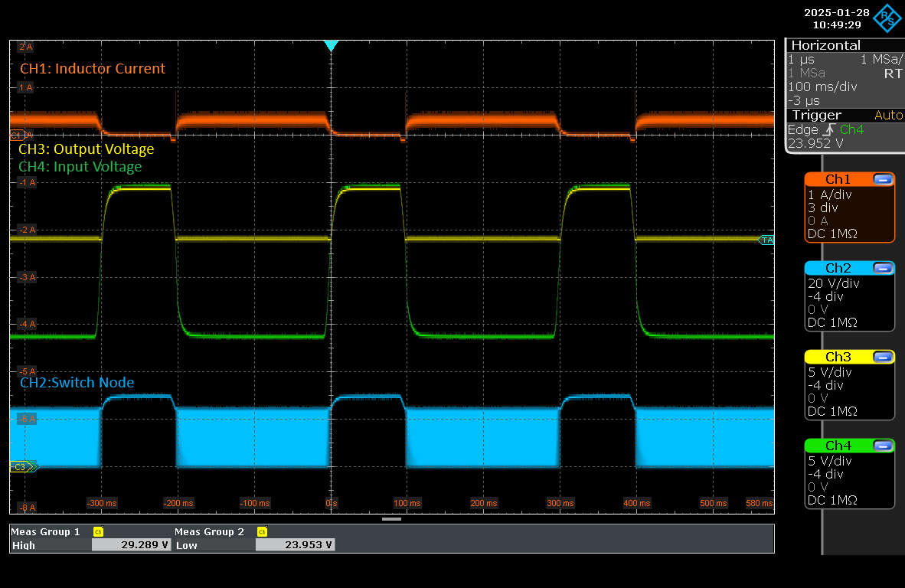
Task: Click the Ch2 blue channel label
Action: tap(838, 268)
